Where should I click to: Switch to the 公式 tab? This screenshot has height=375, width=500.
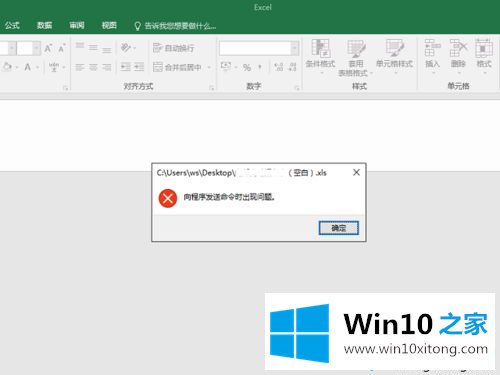point(12,25)
